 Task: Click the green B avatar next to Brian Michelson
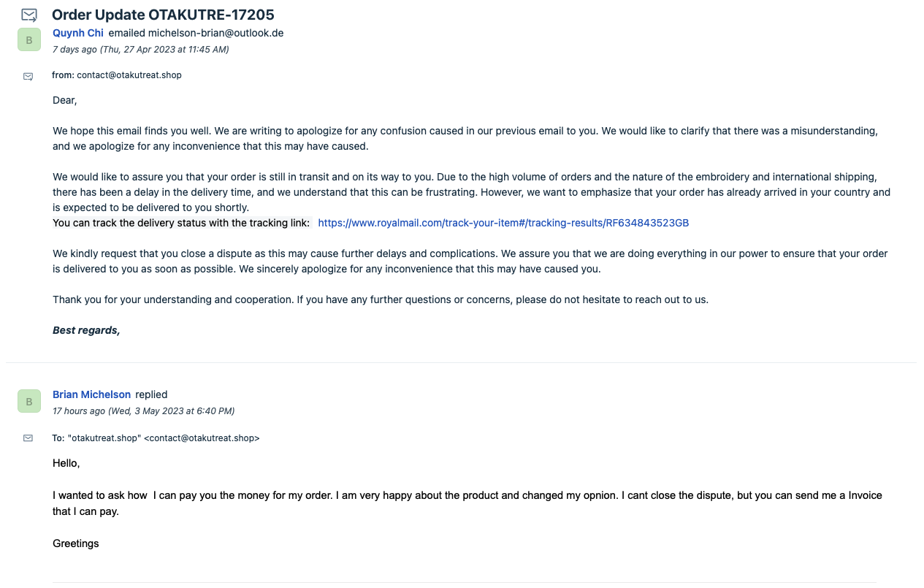(x=29, y=401)
